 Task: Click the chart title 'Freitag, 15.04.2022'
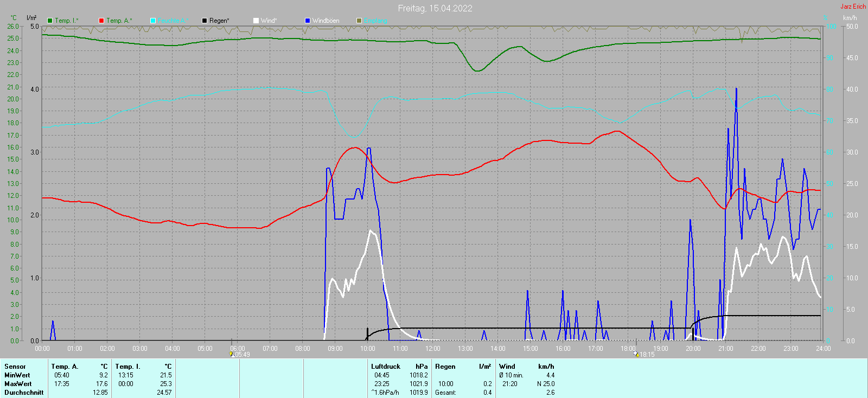coord(435,8)
